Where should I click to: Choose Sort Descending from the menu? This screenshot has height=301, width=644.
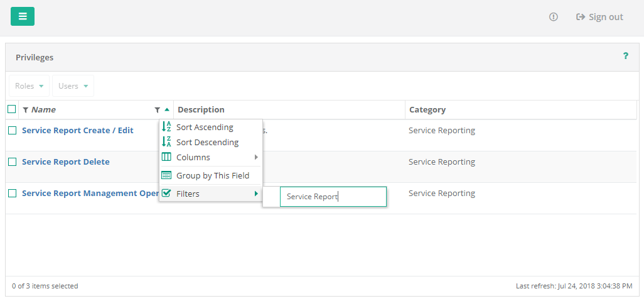click(211, 142)
